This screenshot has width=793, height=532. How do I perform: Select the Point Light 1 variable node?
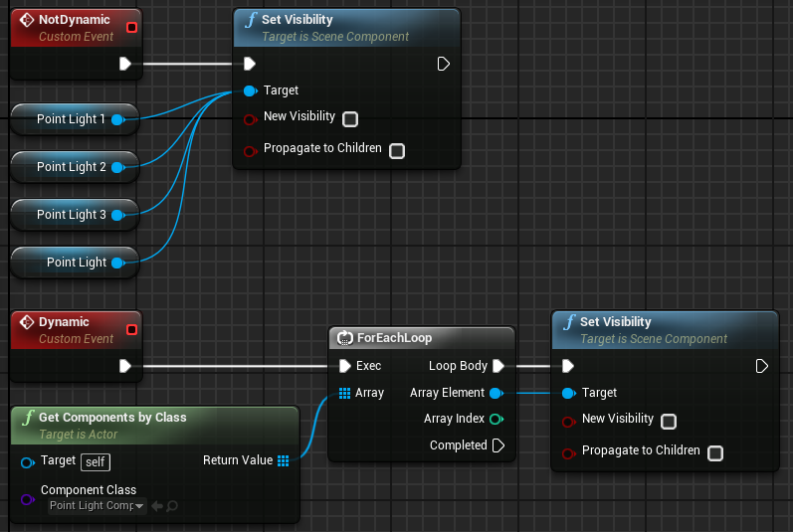(x=65, y=119)
